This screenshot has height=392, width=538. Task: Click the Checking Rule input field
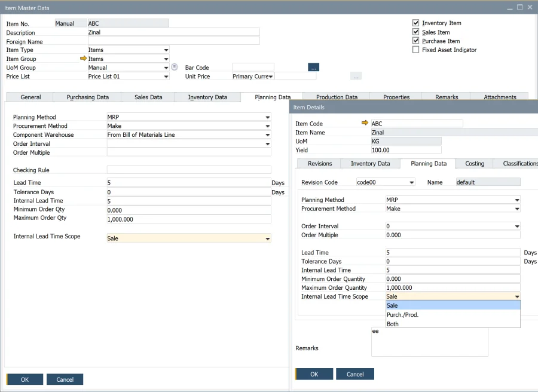coord(188,170)
